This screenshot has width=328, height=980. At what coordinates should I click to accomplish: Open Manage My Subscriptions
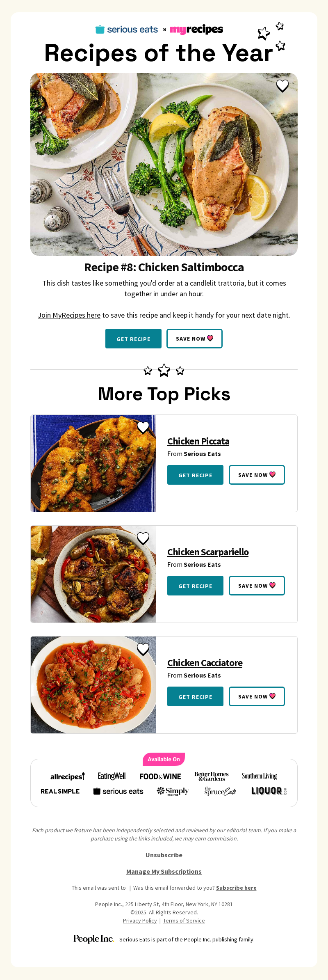tap(164, 871)
